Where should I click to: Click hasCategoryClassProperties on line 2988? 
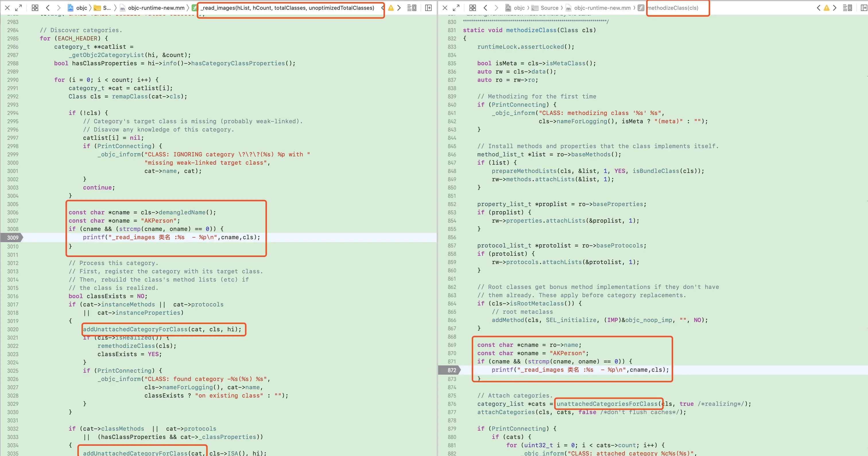238,63
